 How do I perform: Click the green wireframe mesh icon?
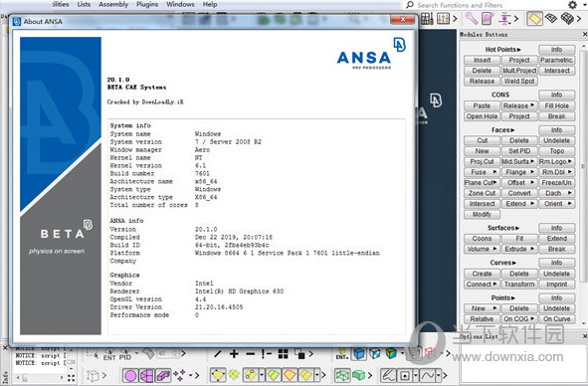[342, 375]
